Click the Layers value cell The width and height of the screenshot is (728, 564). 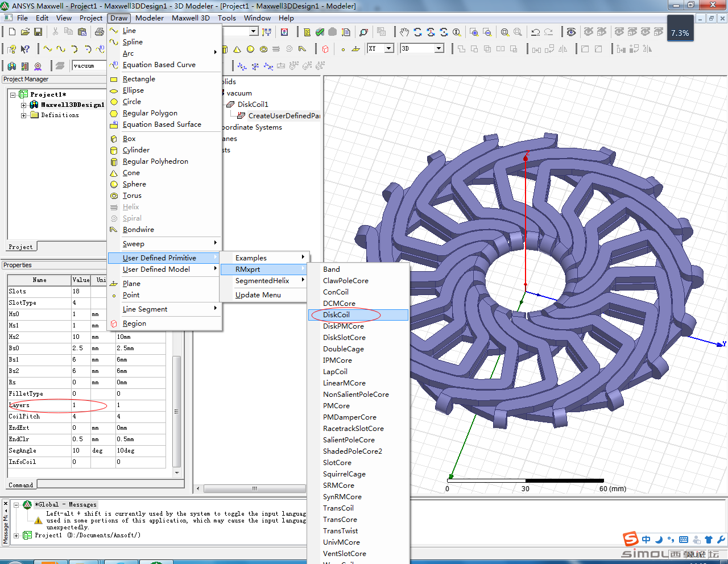coord(82,405)
